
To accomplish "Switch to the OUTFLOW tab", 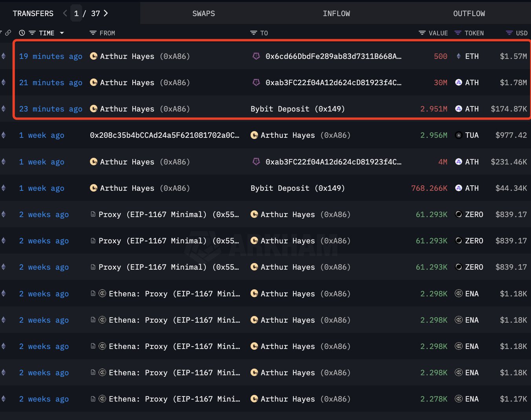I will [x=469, y=13].
